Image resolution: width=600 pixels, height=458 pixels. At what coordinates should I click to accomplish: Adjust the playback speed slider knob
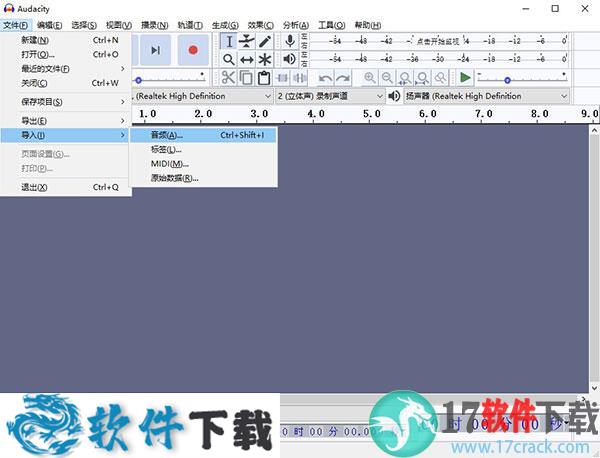pyautogui.click(x=507, y=80)
